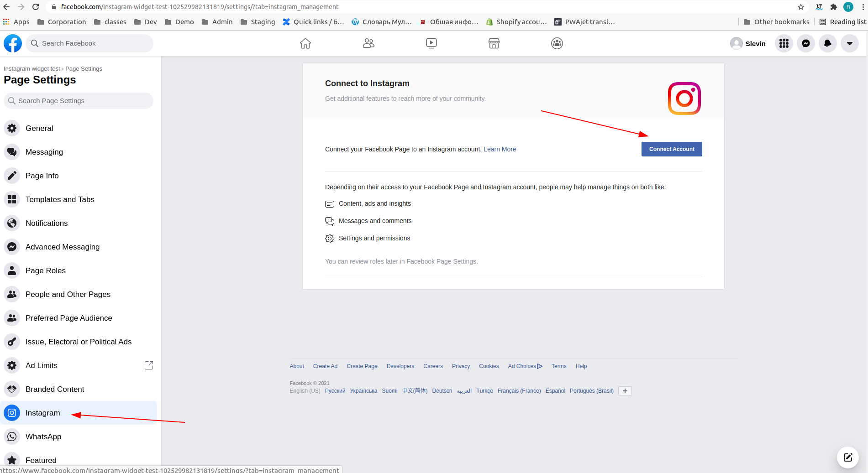Click the browser address bar URL

(200, 7)
